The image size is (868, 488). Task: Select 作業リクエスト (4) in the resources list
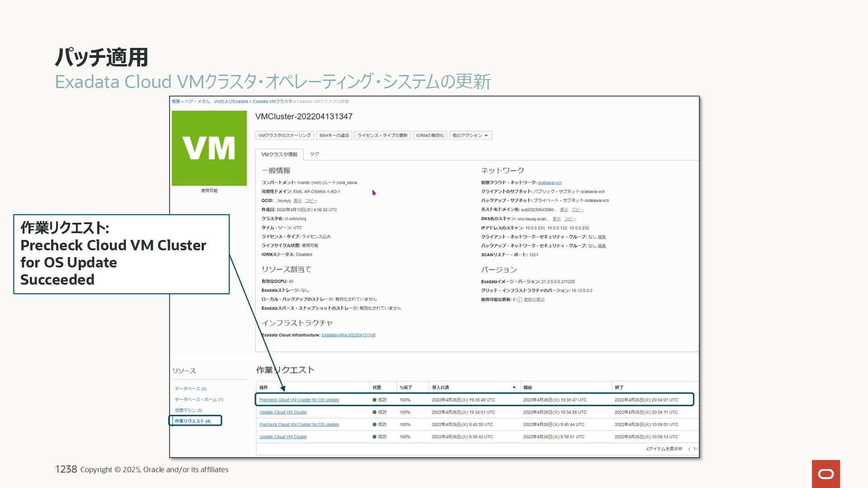click(193, 421)
